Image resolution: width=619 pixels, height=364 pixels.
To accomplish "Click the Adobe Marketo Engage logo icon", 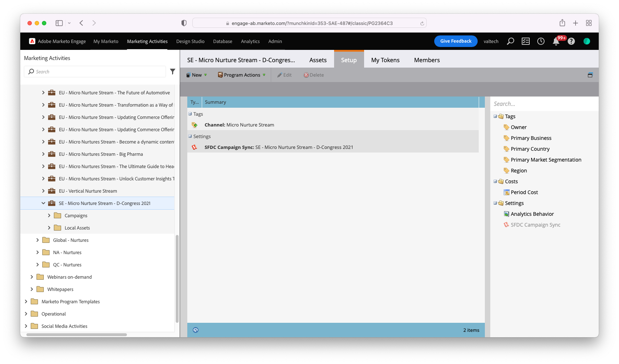I will pyautogui.click(x=32, y=41).
